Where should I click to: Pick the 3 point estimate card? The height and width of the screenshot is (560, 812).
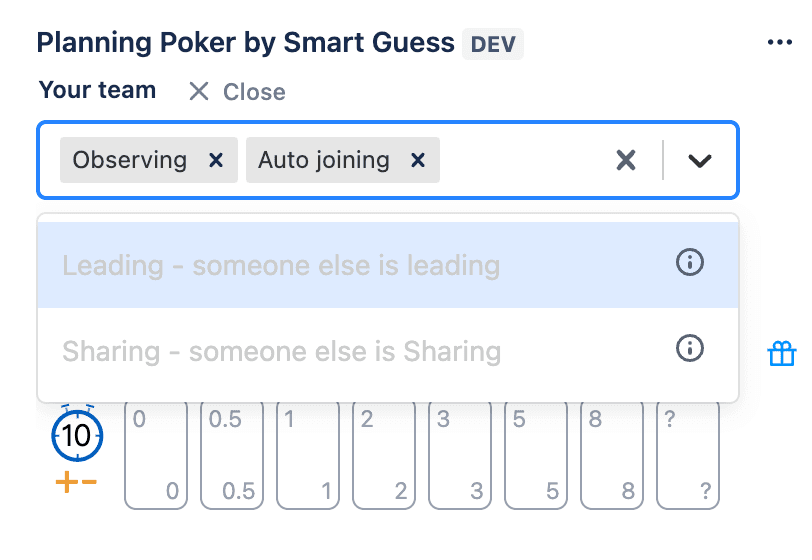pyautogui.click(x=459, y=456)
